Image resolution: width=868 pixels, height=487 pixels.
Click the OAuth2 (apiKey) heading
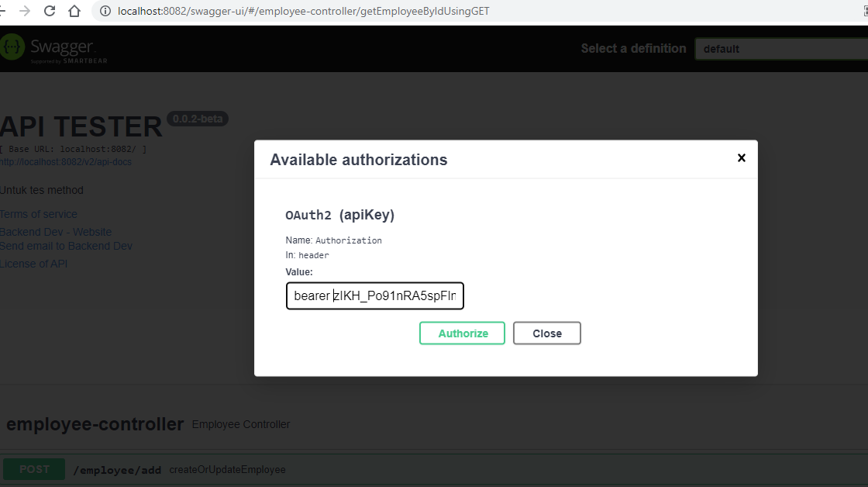(x=340, y=215)
